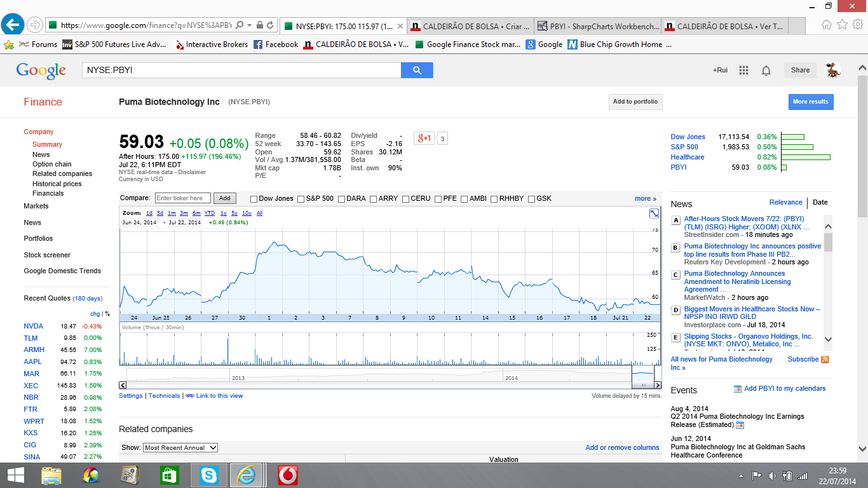Expand more » compare tickers list
Viewport: 868px width, 488px height.
(646, 198)
